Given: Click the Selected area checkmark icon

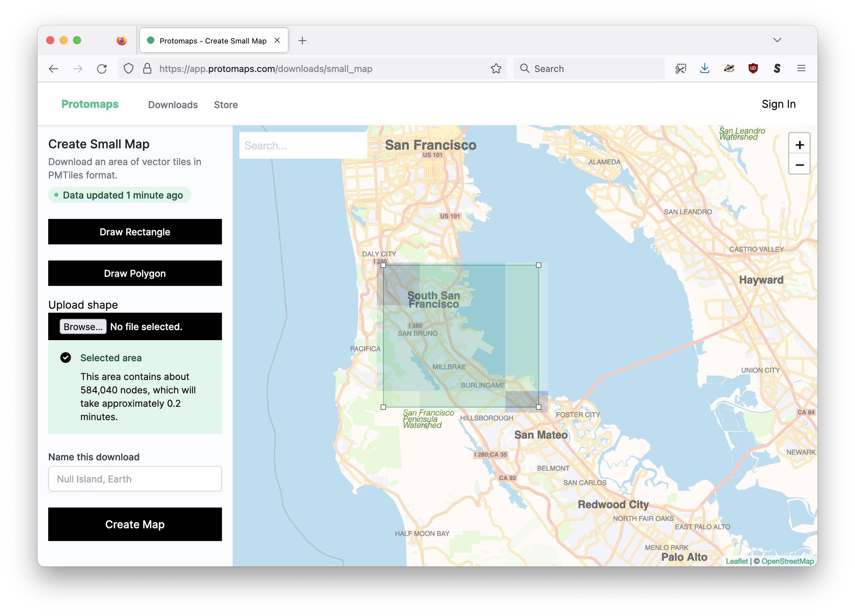Looking at the screenshot, I should (x=66, y=358).
